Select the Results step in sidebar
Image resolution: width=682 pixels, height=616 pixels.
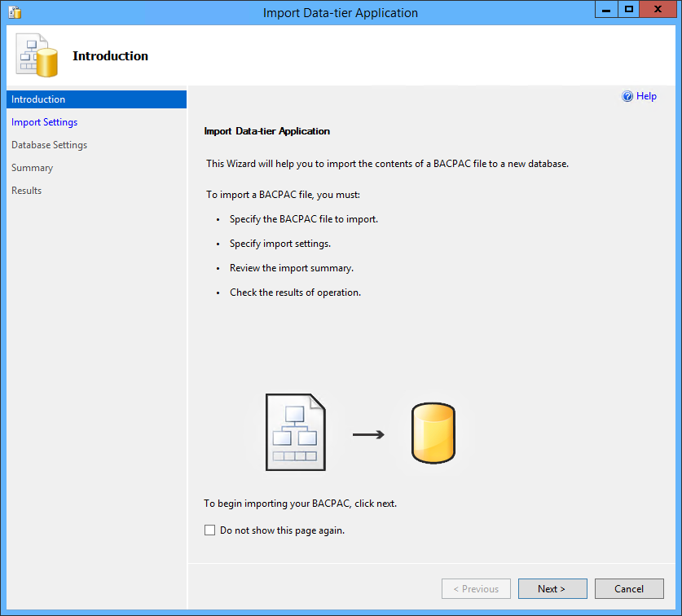coord(27,191)
